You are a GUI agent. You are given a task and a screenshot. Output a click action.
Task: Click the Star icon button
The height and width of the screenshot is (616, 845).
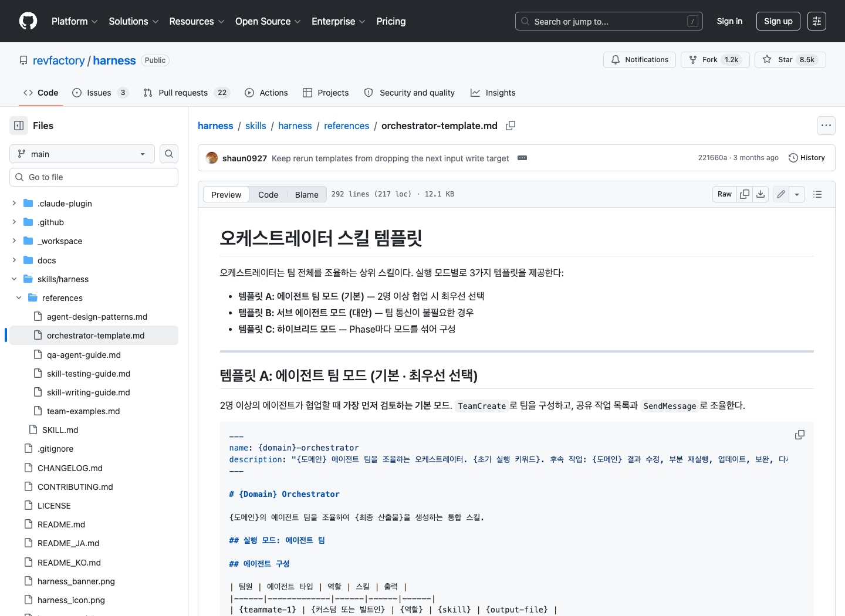790,60
